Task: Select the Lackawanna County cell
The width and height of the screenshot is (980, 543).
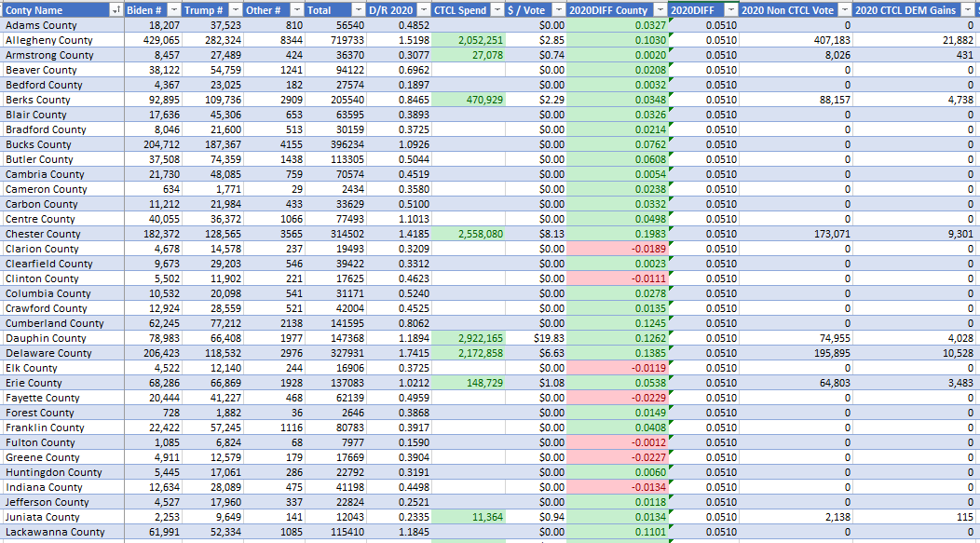Action: tap(61, 532)
